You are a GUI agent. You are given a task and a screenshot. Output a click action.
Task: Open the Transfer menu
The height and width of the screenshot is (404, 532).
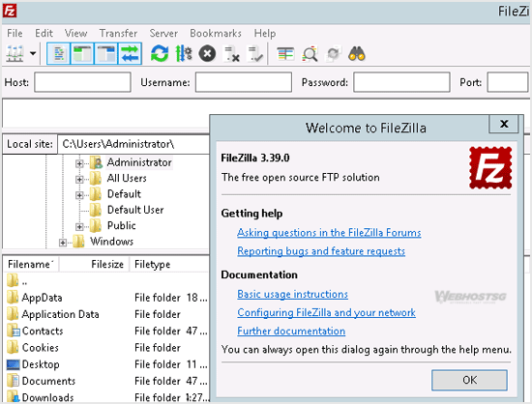(118, 33)
